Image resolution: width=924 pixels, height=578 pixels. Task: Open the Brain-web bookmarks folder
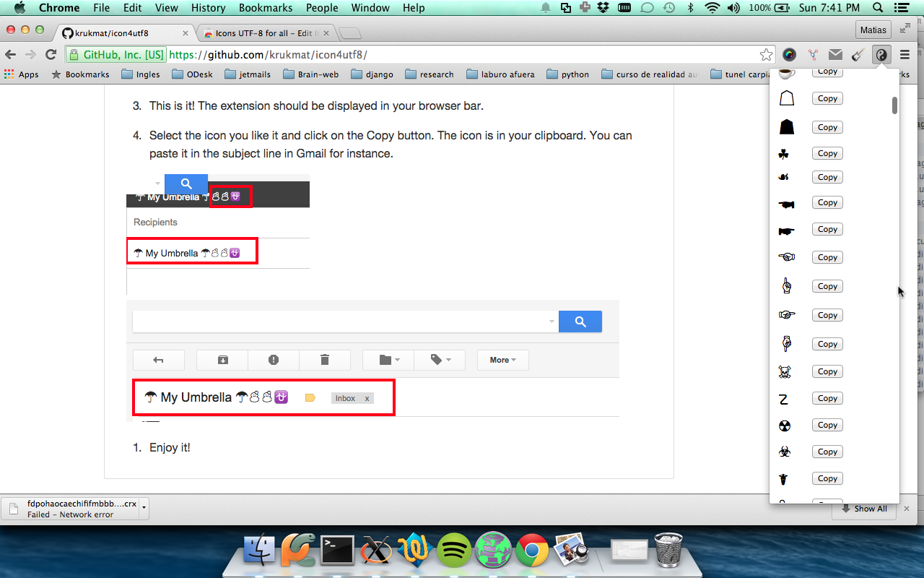311,74
